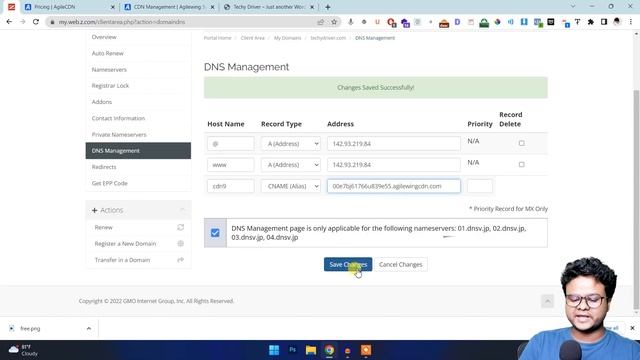640x360 pixels.
Task: Switch to the Techy Driver tab
Action: [269, 7]
